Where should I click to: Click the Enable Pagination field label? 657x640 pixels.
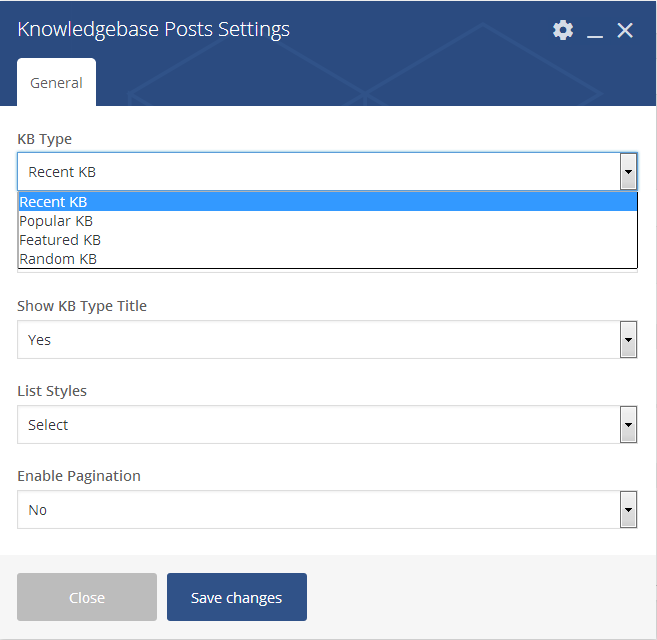pyautogui.click(x=79, y=476)
